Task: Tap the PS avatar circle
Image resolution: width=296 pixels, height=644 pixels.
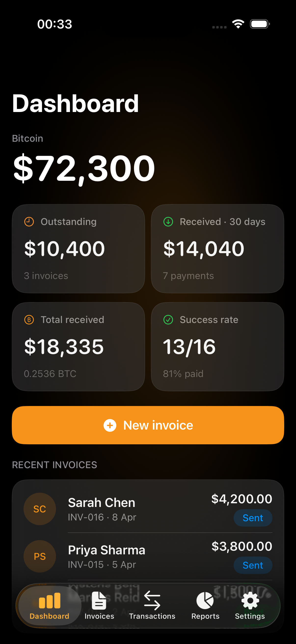Action: click(40, 556)
